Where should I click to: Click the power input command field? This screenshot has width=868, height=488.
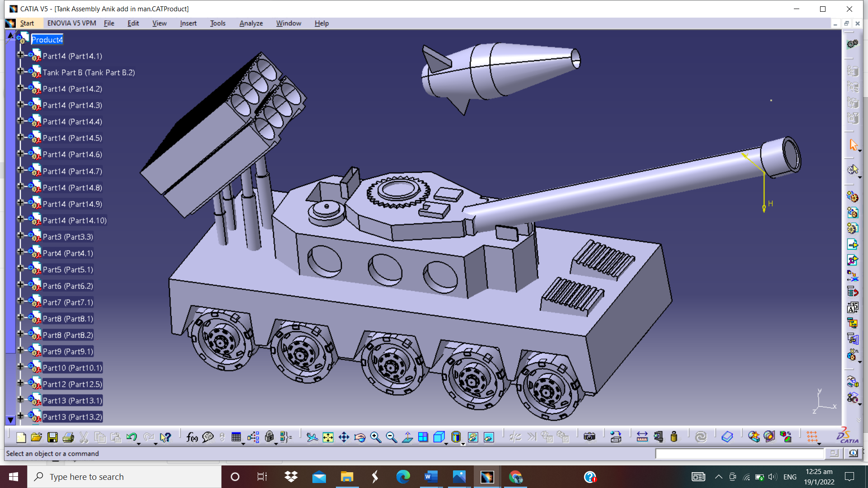tap(740, 453)
